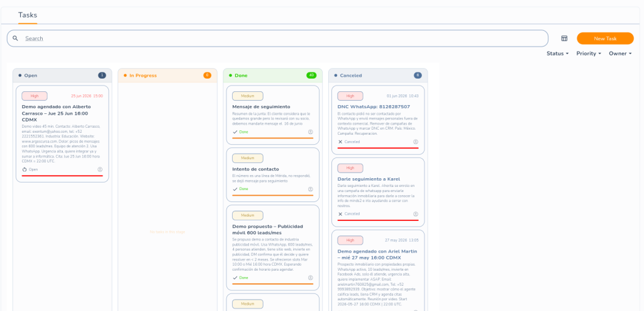Click due date 25 jun 2026 15:00
644x311 pixels.
pyautogui.click(x=87, y=96)
